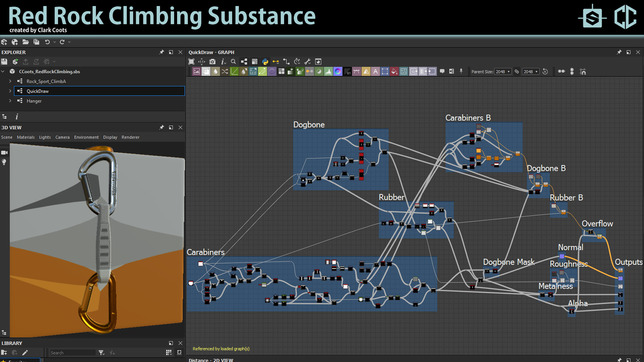Select the Hanger graph
Viewport: 644px width, 362px height.
(x=34, y=101)
